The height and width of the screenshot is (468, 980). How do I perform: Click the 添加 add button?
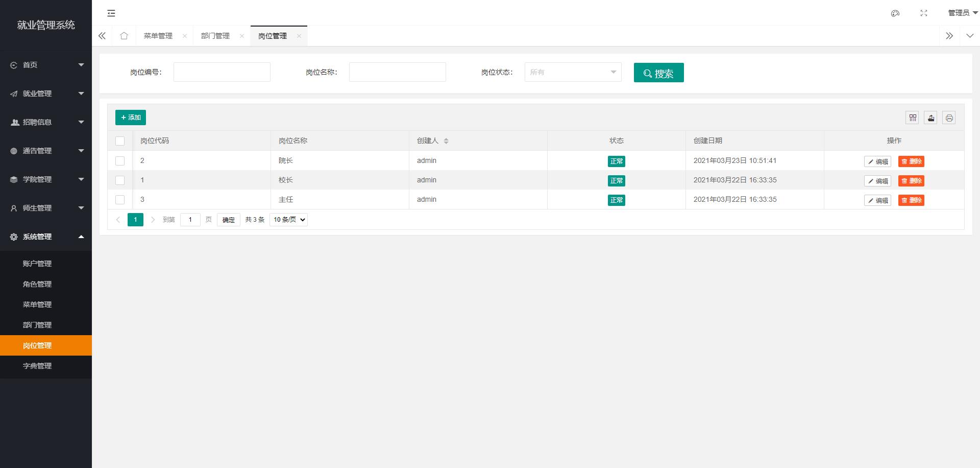click(131, 118)
